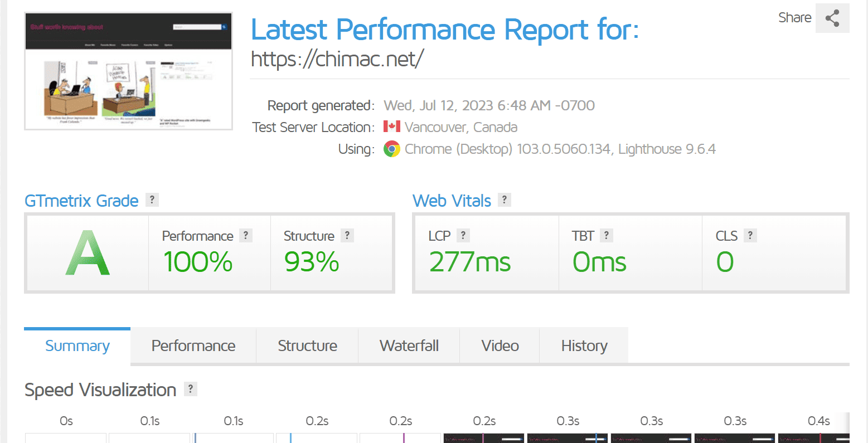Click the Chrome browser icon

click(392, 149)
